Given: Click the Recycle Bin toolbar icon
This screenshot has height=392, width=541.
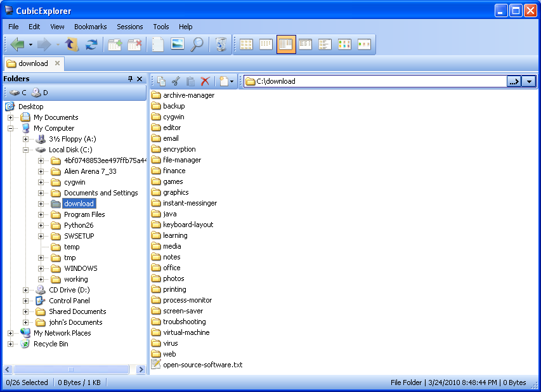Looking at the screenshot, I should pyautogui.click(x=221, y=44).
